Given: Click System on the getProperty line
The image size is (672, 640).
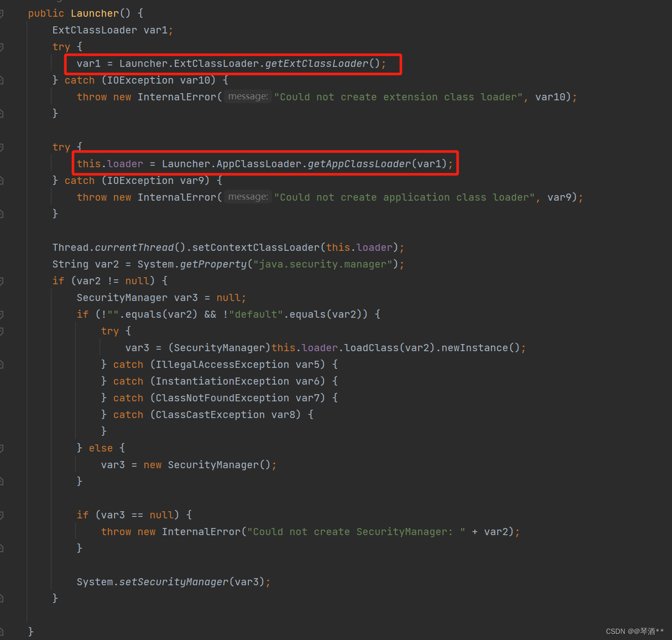Looking at the screenshot, I should (156, 265).
